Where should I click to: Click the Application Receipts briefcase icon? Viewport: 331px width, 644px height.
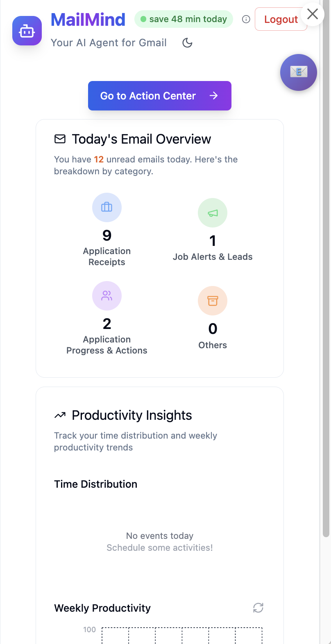click(107, 207)
